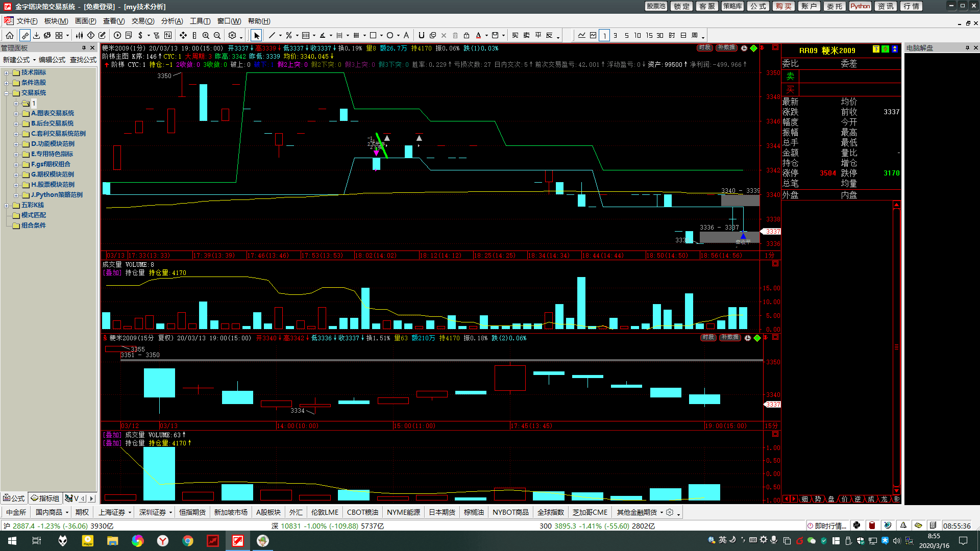Open the 分析(A) menu
The height and width of the screenshot is (551, 980).
point(171,21)
